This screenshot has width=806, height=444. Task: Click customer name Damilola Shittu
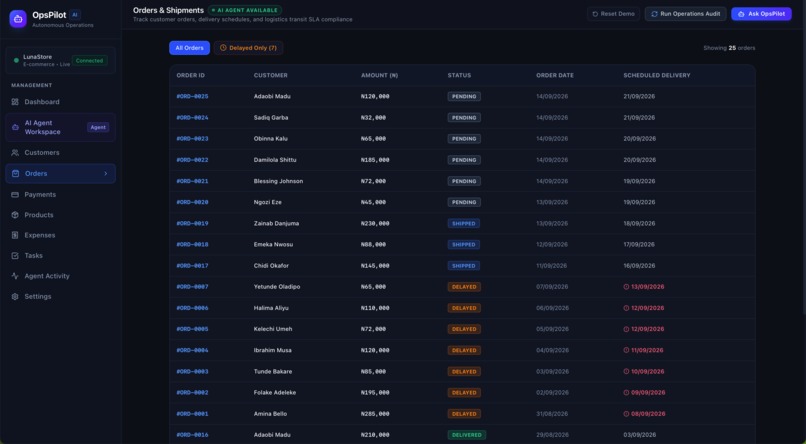[x=275, y=160]
